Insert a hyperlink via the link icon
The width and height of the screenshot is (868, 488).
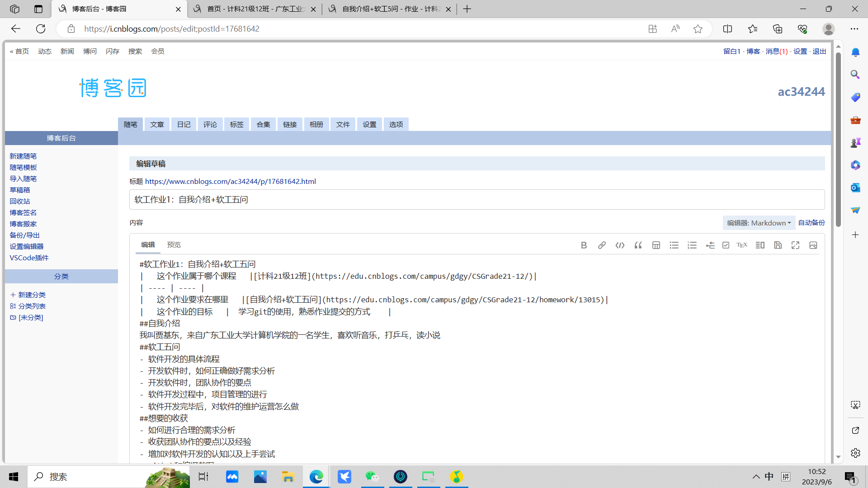point(602,245)
